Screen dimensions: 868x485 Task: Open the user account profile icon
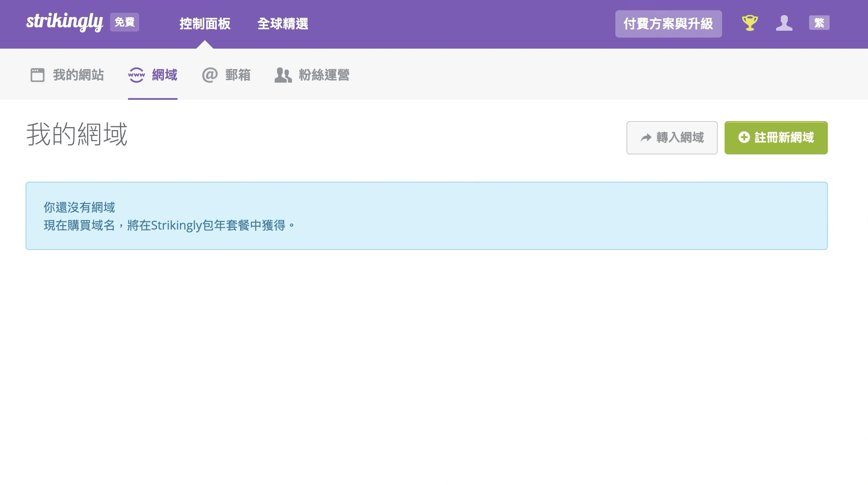pyautogui.click(x=784, y=23)
